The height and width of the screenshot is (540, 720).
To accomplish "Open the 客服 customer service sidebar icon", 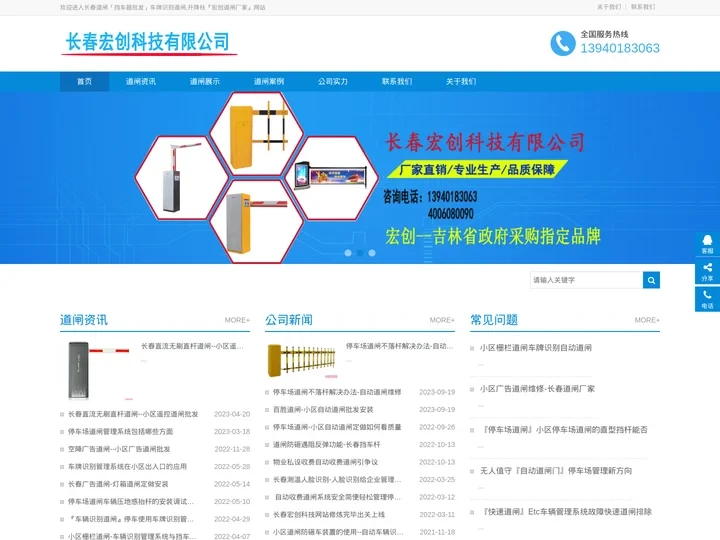I will pyautogui.click(x=707, y=244).
